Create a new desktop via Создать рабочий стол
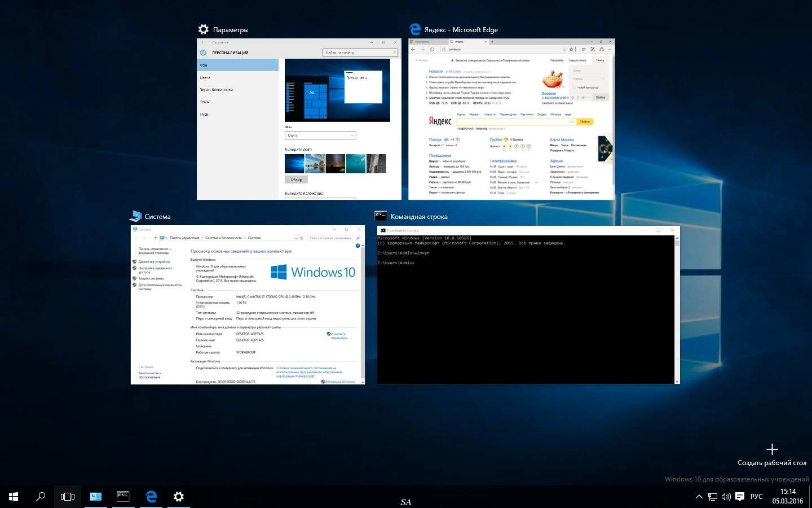 [772, 455]
